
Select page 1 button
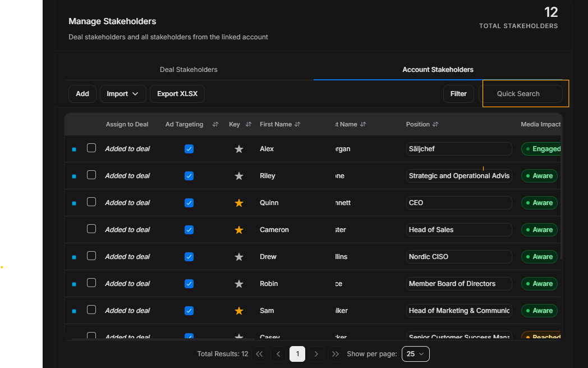pyautogui.click(x=297, y=354)
